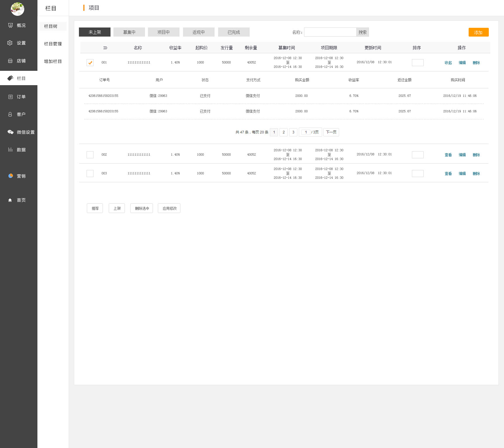
Task: Check the checkbox for project 002
Action: pos(90,155)
